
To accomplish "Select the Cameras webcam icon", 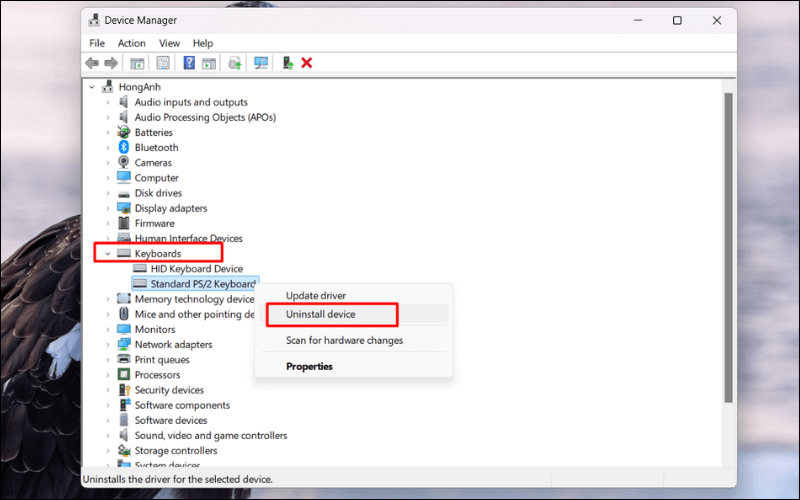I will click(x=123, y=162).
